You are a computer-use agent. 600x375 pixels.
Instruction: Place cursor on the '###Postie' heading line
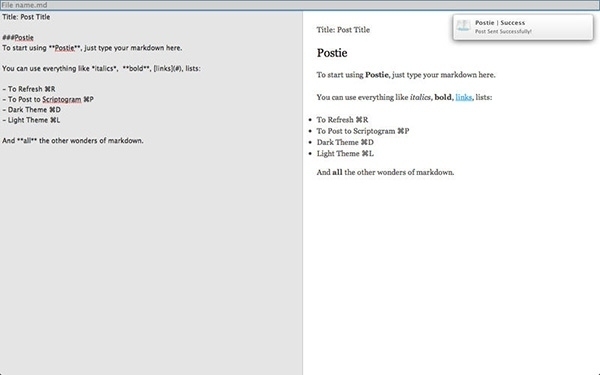click(x=18, y=38)
